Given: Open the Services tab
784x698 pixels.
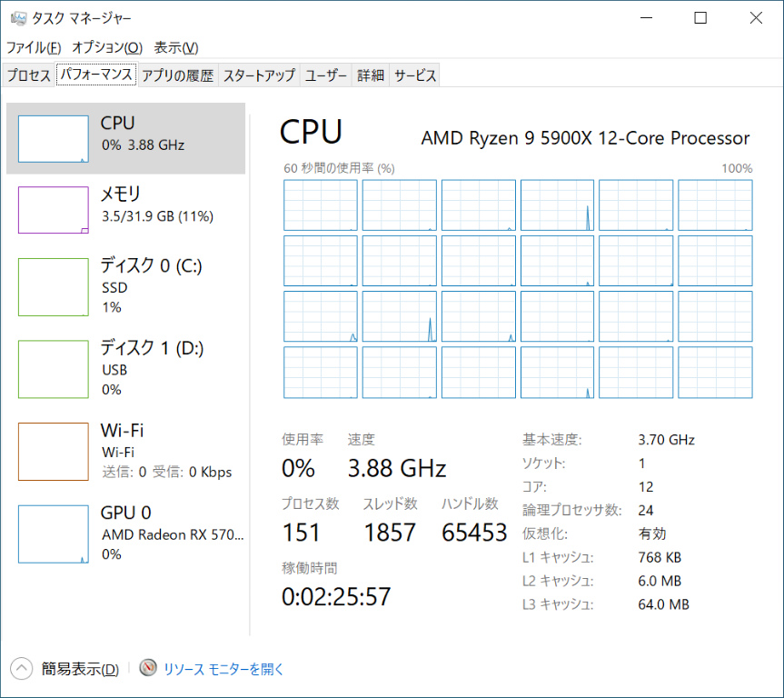Looking at the screenshot, I should coord(415,75).
